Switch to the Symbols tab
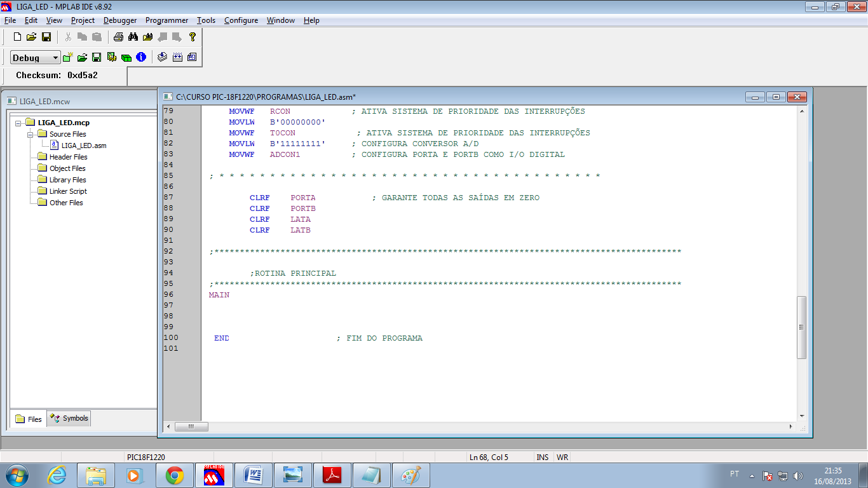This screenshot has width=868, height=488. click(x=69, y=418)
